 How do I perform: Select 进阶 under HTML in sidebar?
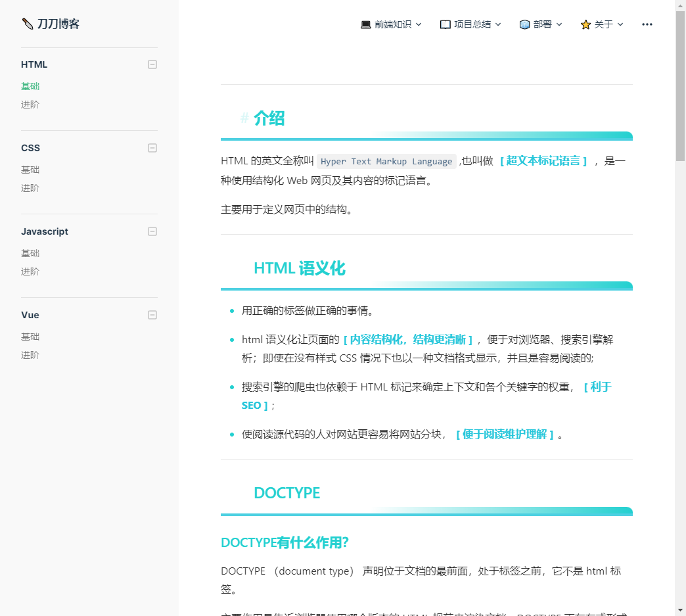pos(30,105)
